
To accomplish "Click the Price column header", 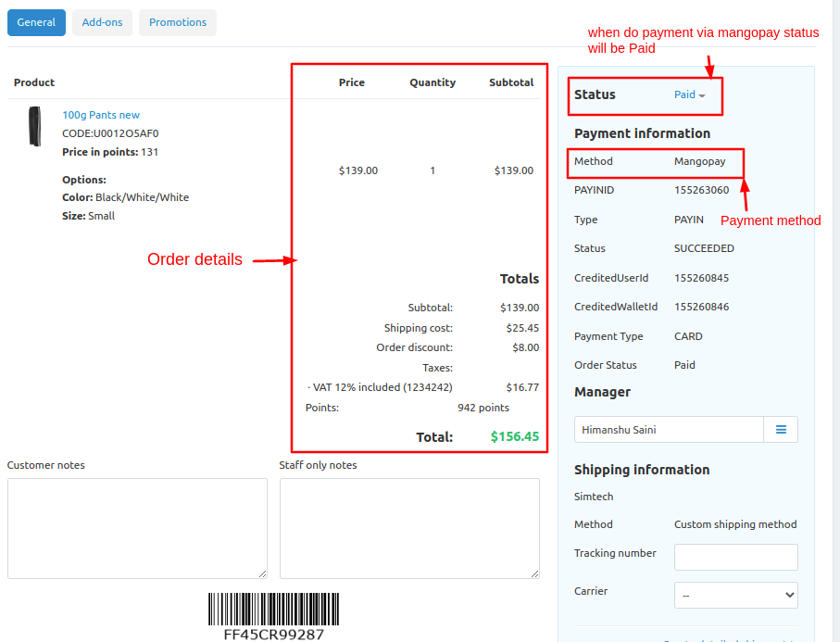I will 351,82.
